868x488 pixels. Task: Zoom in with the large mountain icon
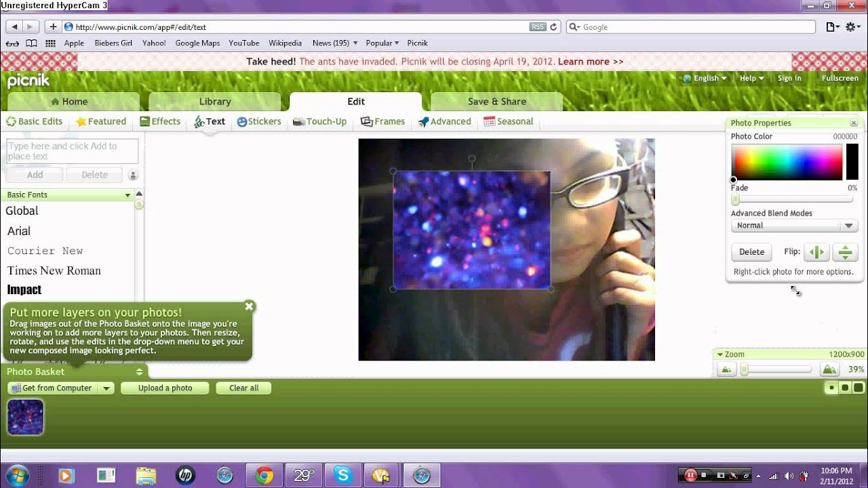828,369
